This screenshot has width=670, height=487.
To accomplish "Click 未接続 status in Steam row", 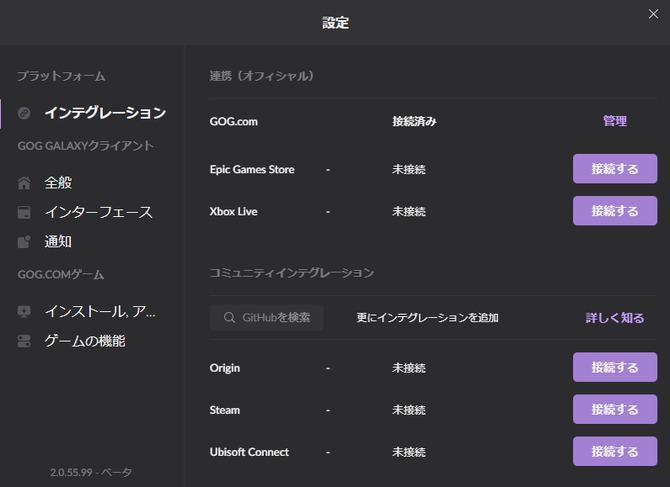I will tap(409, 410).
